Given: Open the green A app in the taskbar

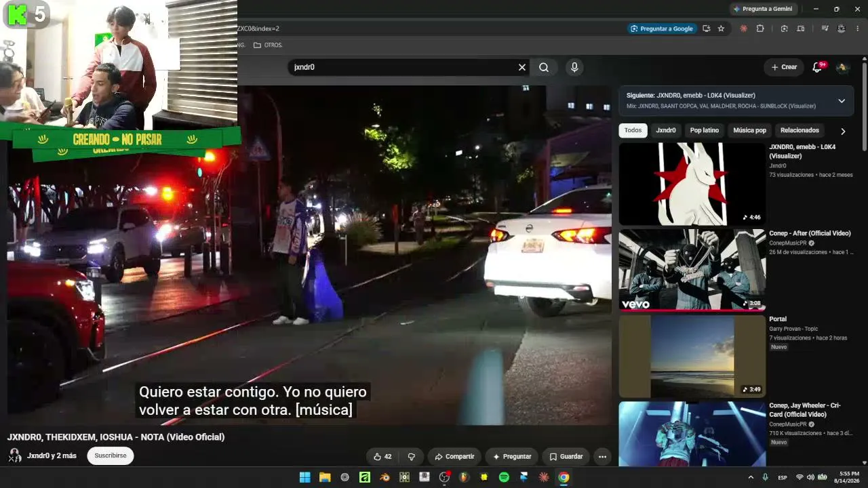Looking at the screenshot, I should click(x=365, y=477).
